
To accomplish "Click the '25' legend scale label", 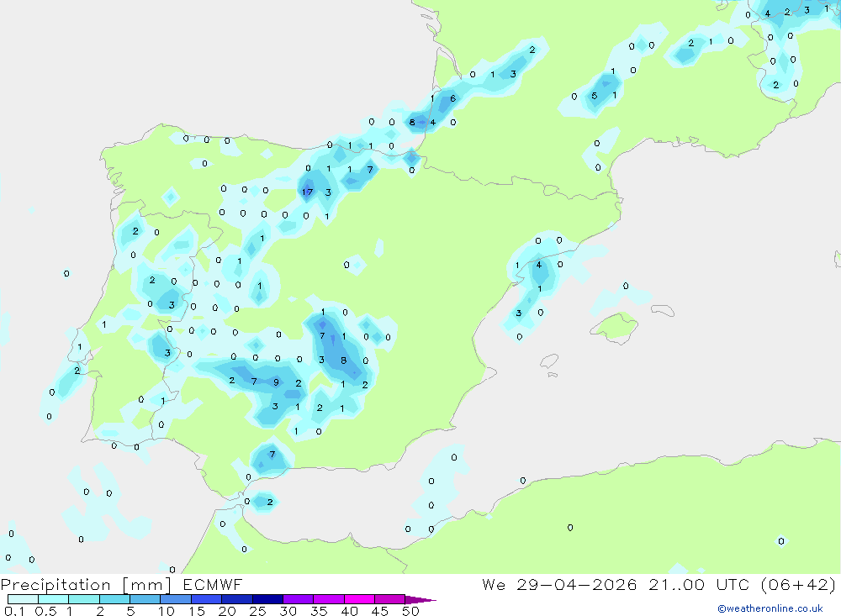I will 257,611.
